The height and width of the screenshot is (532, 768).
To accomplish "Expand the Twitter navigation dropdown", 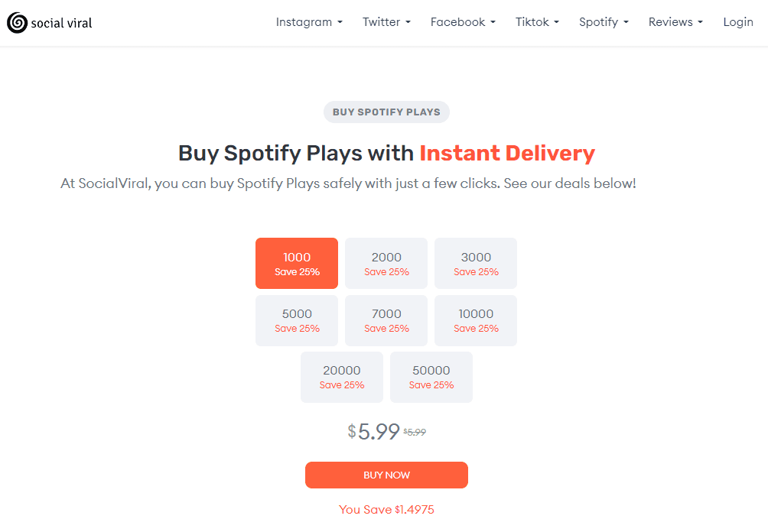I will click(x=386, y=22).
